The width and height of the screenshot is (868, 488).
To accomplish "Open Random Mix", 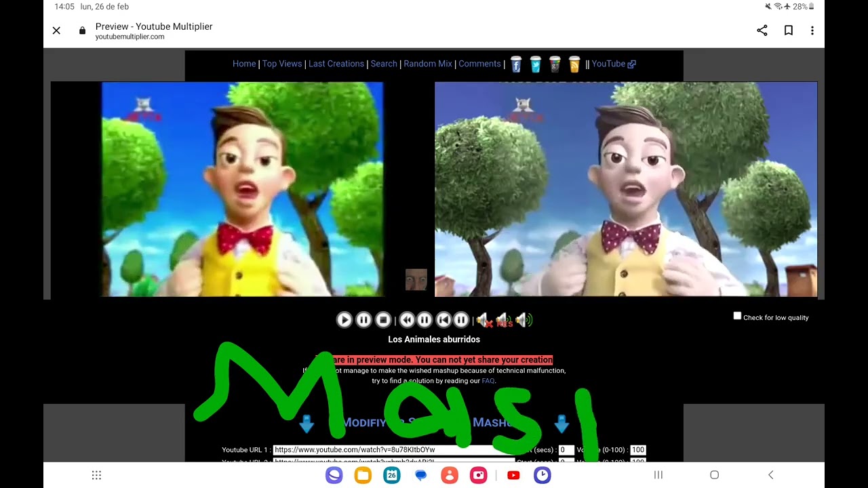I will (428, 64).
